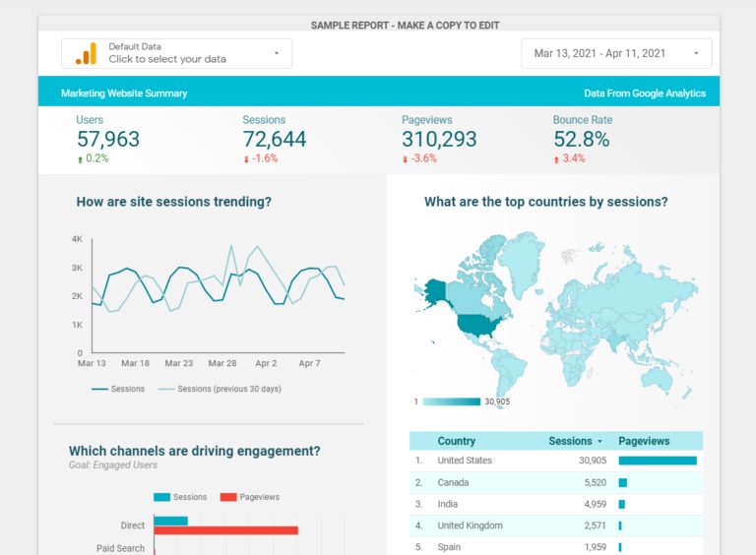Screen dimensions: 756x555
Task: Click the United States pageviews bar
Action: point(658,461)
